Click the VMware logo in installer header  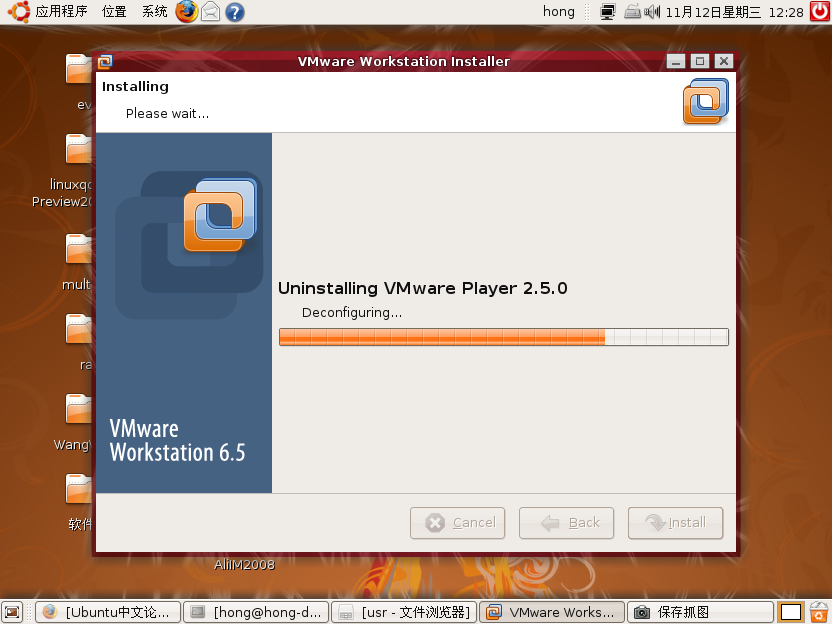706,101
